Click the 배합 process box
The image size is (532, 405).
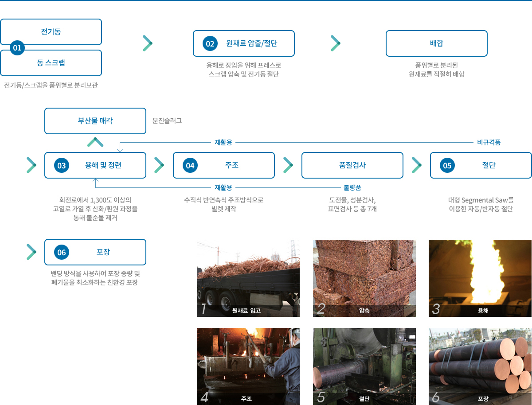[436, 43]
